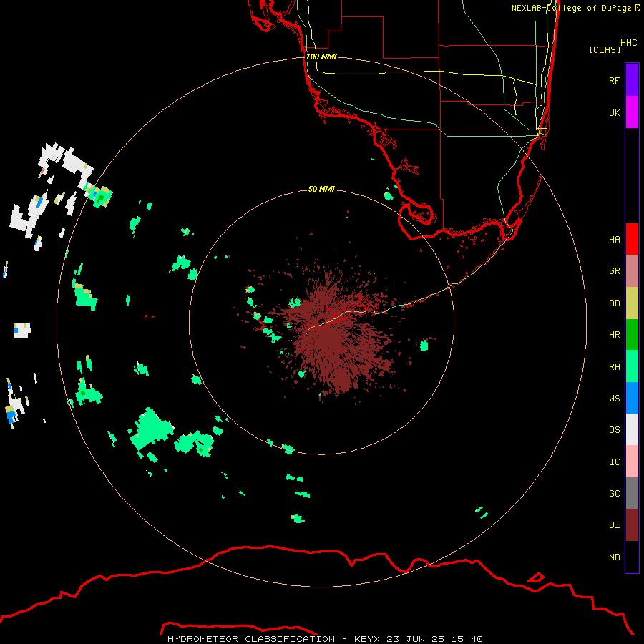The height and width of the screenshot is (644, 644).
Task: Click the GR pink-brown legend swatch
Action: [x=632, y=271]
